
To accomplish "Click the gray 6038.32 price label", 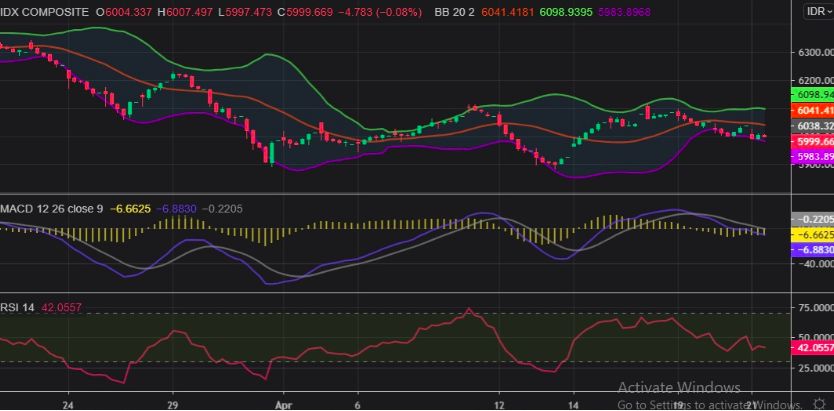I will click(x=813, y=126).
